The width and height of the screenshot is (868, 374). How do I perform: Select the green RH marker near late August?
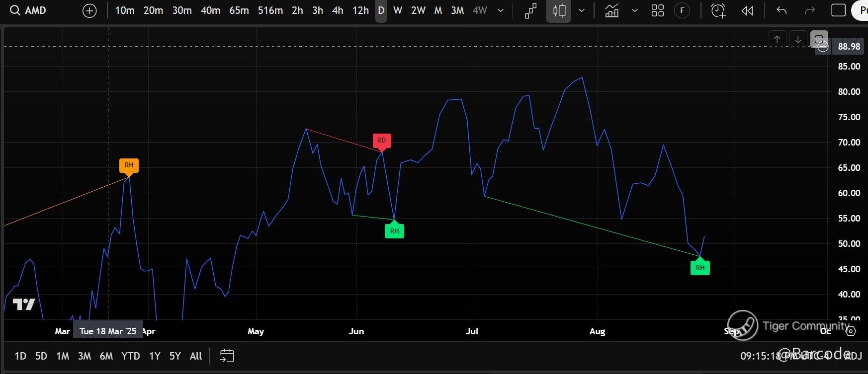[x=700, y=267]
